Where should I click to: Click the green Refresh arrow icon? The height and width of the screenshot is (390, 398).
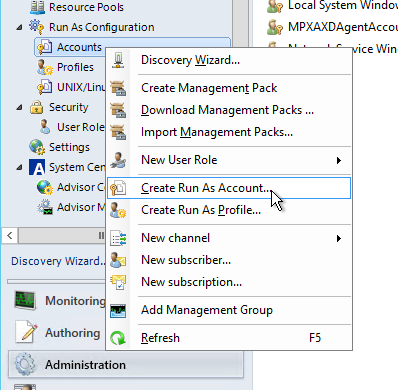click(x=118, y=338)
